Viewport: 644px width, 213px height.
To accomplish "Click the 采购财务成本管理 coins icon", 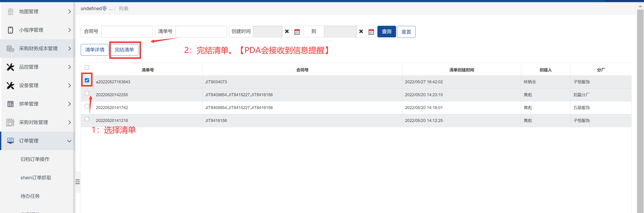I will pyautogui.click(x=10, y=49).
